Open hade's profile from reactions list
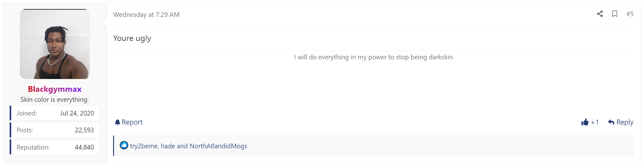This screenshot has width=644, height=167. tap(168, 146)
